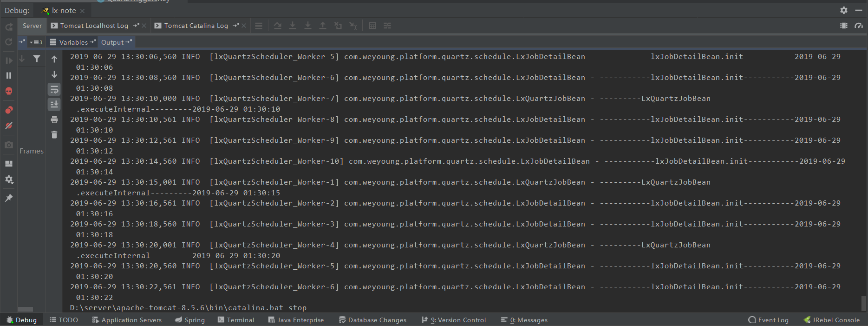Close the lx-note debug tab
Viewport: 868px width, 326px height.
point(82,11)
